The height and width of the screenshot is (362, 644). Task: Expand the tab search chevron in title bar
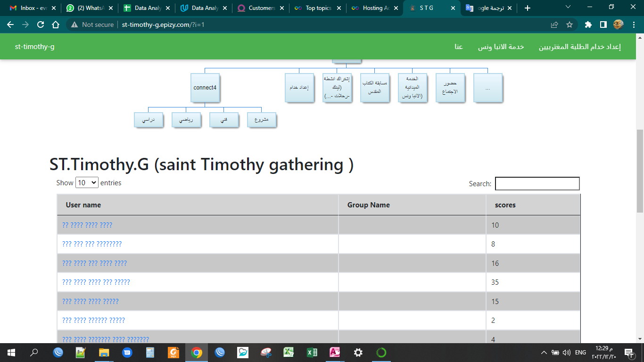tap(568, 7)
